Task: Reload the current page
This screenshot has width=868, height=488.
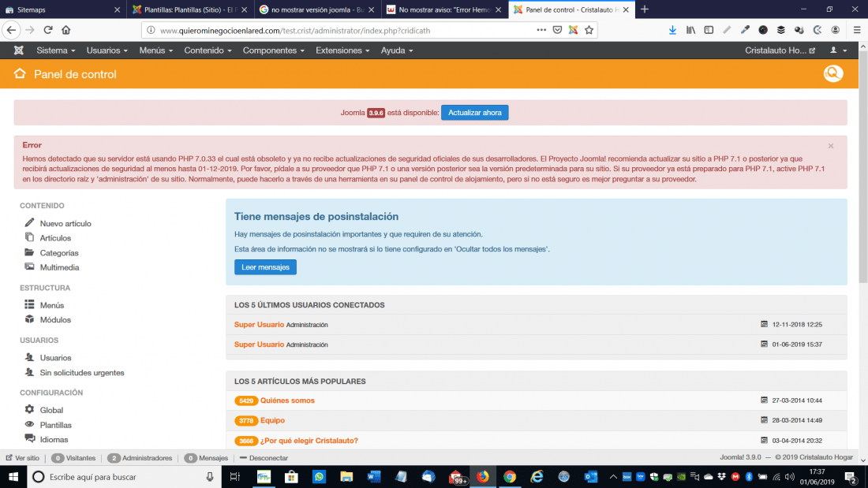Action: click(x=48, y=30)
